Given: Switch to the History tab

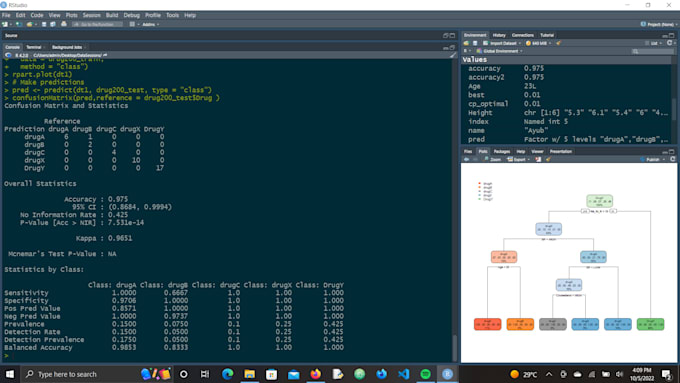Looking at the screenshot, I should [x=499, y=35].
